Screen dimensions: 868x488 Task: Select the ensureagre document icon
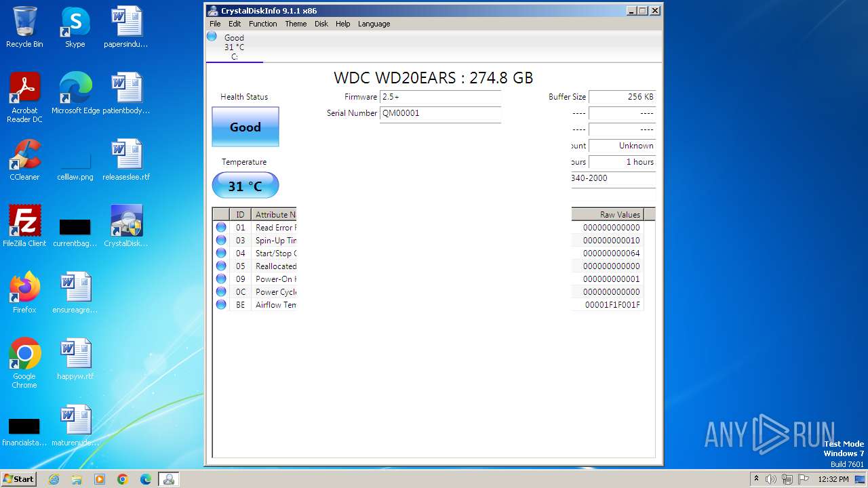(x=75, y=293)
